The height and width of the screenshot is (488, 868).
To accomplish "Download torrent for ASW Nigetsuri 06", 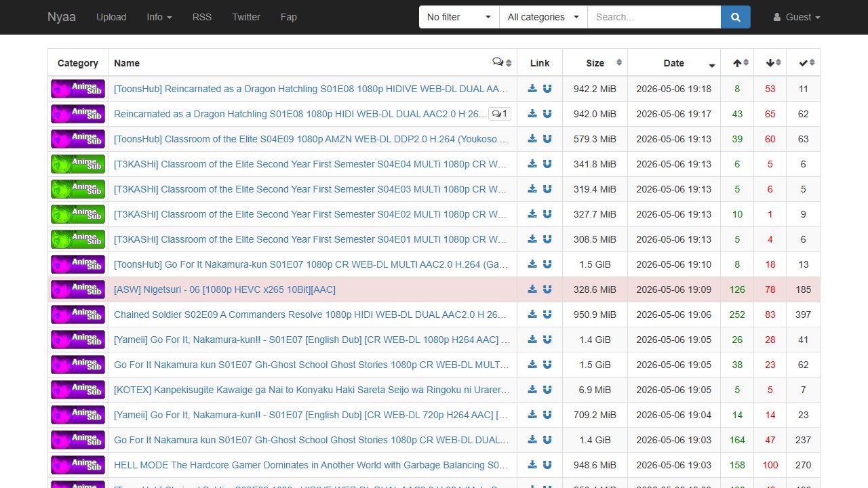I will pyautogui.click(x=532, y=289).
